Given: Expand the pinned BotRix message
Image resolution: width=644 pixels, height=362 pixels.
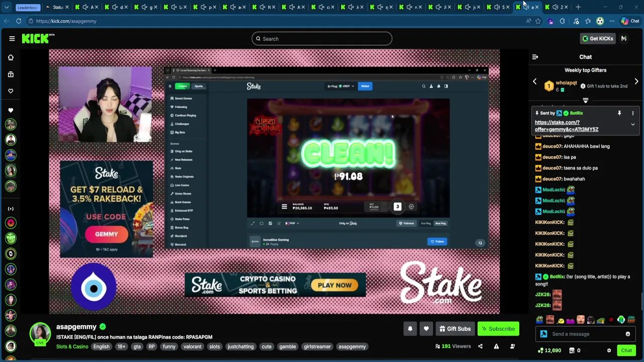Looking at the screenshot, I should tap(633, 124).
